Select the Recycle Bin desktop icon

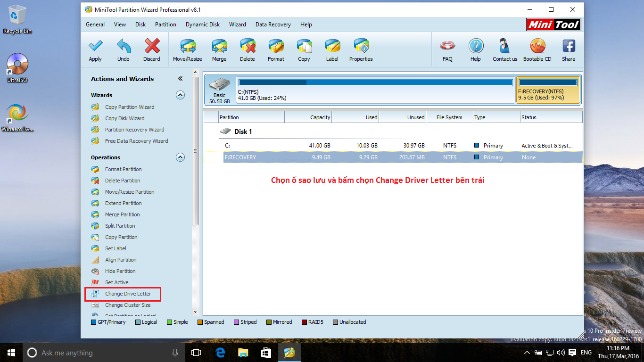17,19
